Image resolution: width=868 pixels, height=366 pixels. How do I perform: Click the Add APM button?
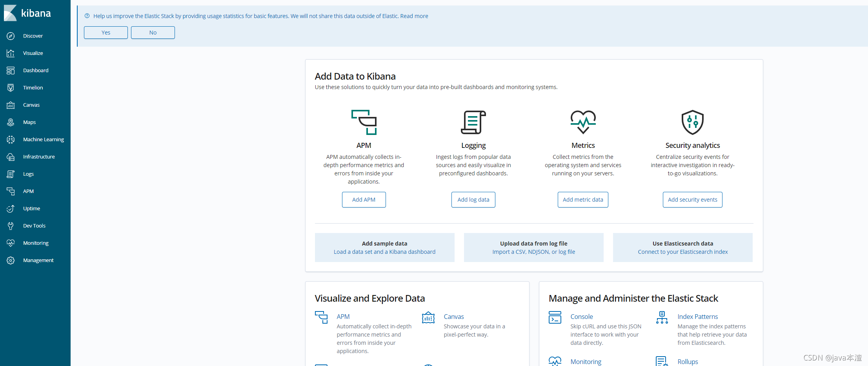coord(364,200)
